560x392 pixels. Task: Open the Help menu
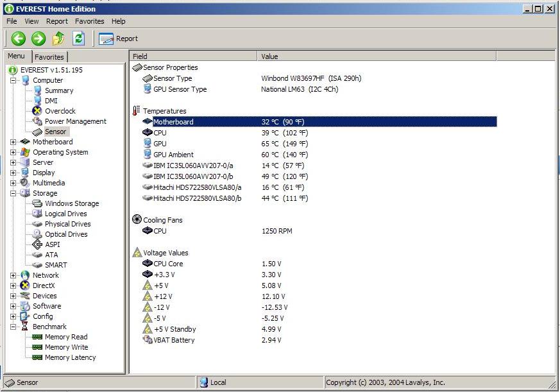tap(118, 21)
